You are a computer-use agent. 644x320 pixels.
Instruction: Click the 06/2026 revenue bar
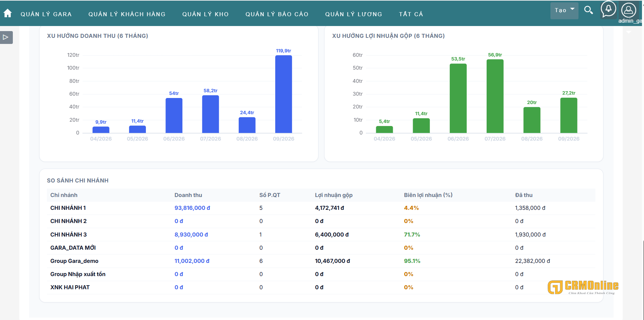[174, 115]
